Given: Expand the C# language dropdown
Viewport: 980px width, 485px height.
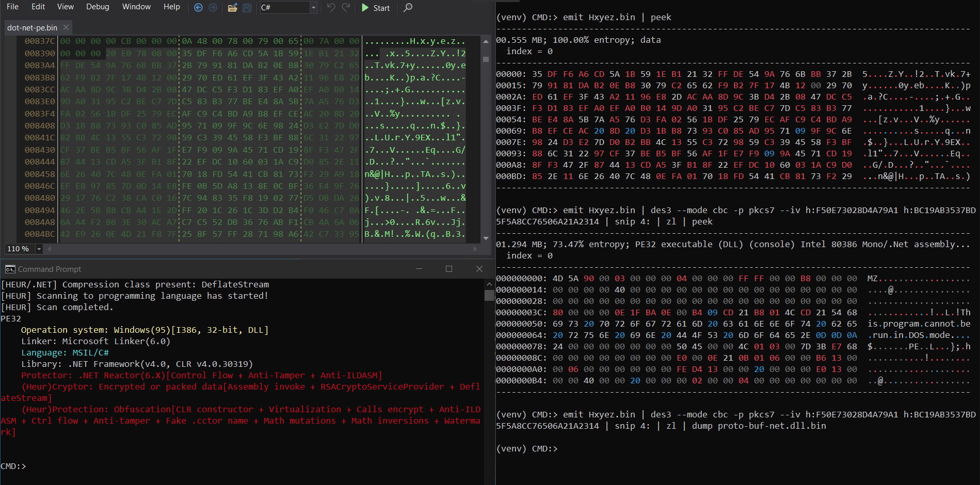Looking at the screenshot, I should click(313, 8).
